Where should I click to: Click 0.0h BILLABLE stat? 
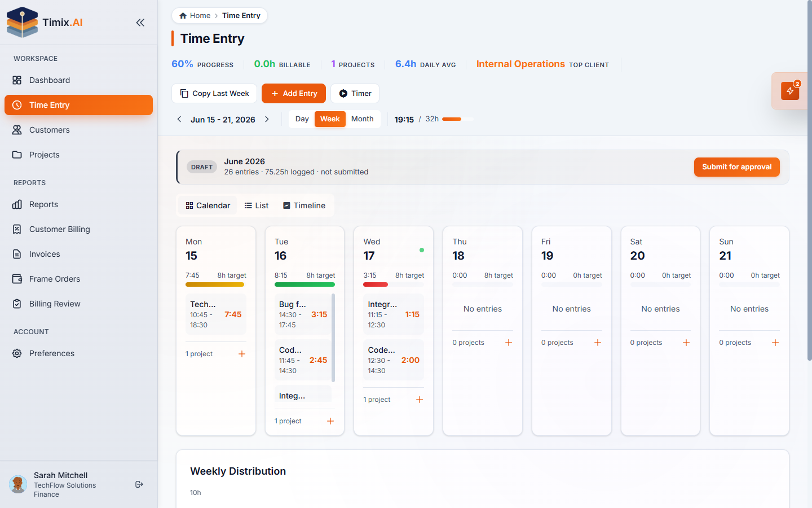tap(282, 64)
